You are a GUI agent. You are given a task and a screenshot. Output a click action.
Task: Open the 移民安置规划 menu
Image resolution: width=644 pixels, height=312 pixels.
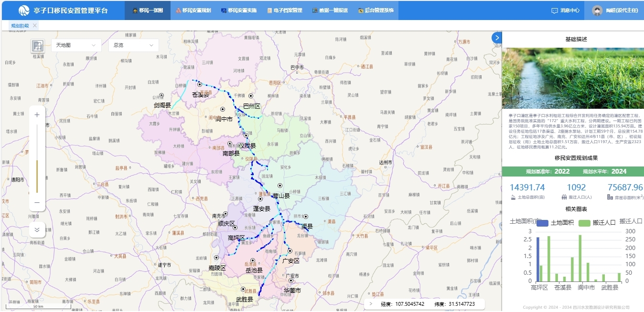coord(193,10)
